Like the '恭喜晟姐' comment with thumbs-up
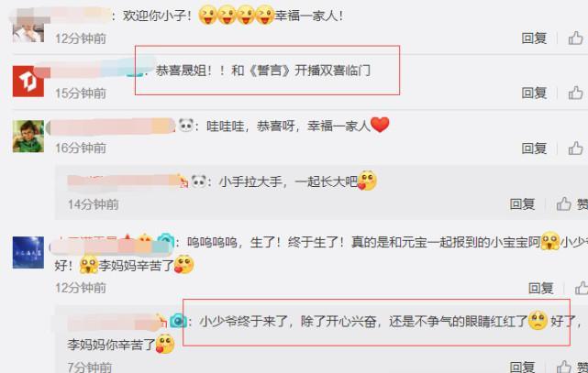 click(575, 93)
